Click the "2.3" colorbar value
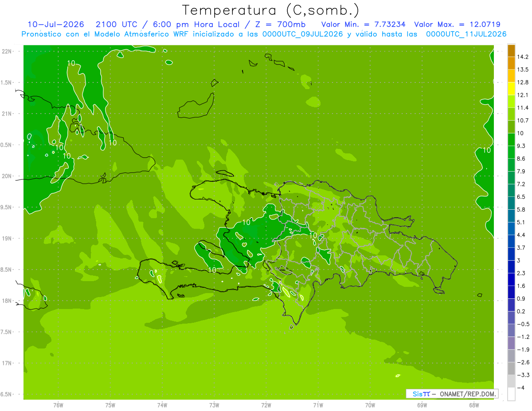 (x=521, y=273)
